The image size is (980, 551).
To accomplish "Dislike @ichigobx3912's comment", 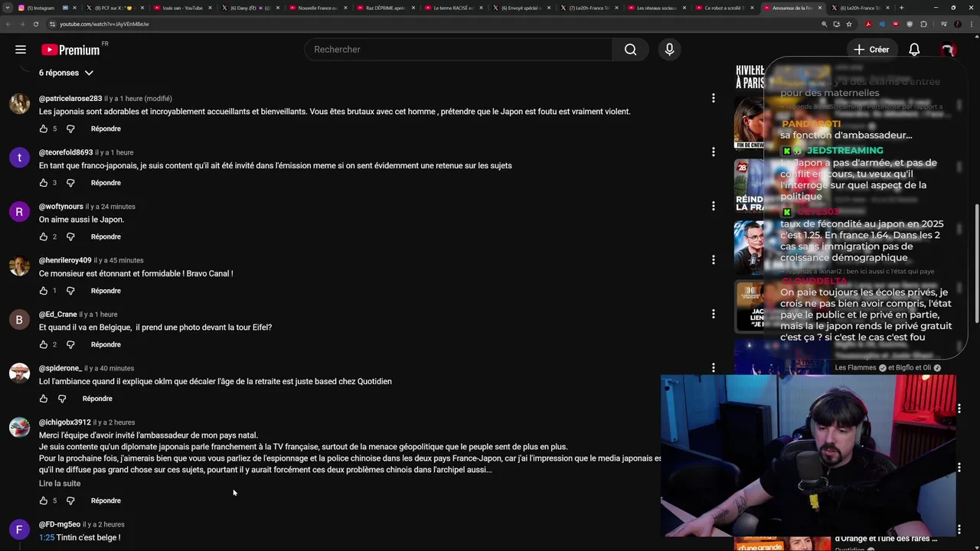I will pos(70,500).
